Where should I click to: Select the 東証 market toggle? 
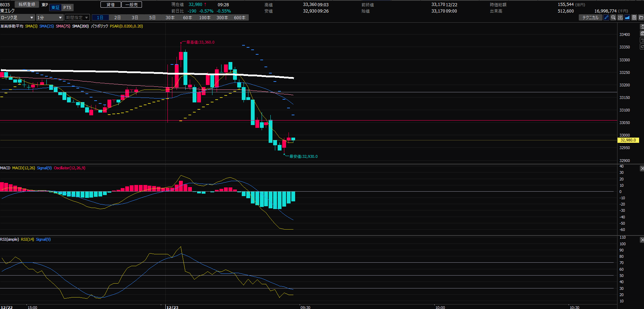(x=55, y=7)
